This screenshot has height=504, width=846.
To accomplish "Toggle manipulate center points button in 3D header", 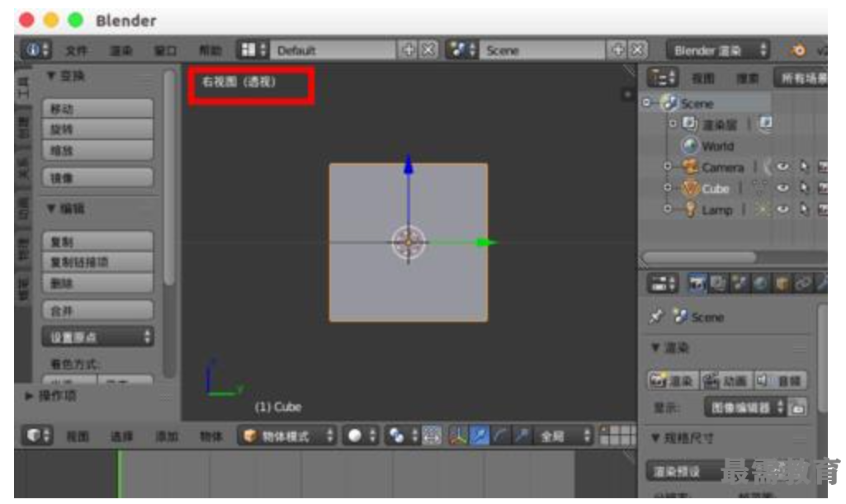I will (x=432, y=436).
